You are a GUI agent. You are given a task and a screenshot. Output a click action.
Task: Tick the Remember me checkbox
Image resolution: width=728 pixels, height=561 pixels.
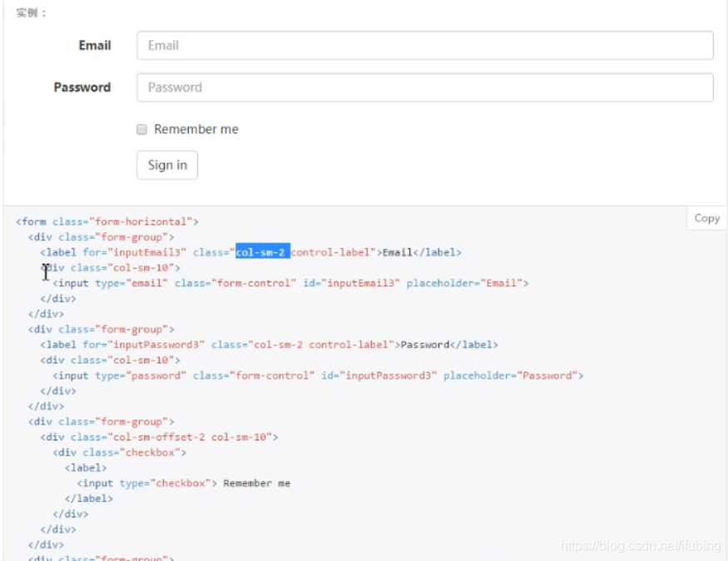tap(141, 129)
